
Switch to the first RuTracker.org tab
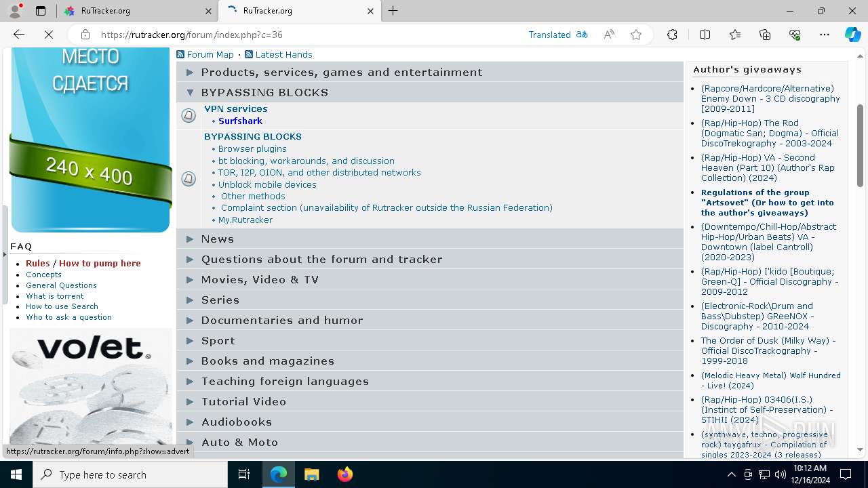click(x=137, y=11)
